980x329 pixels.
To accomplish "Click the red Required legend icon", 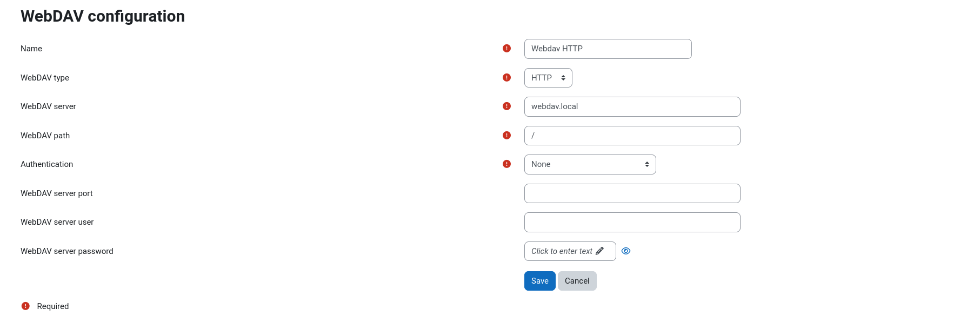I will 25,306.
